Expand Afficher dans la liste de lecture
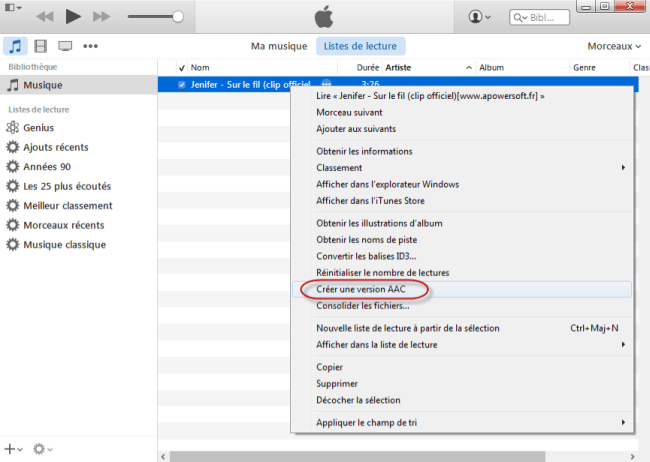 click(462, 345)
